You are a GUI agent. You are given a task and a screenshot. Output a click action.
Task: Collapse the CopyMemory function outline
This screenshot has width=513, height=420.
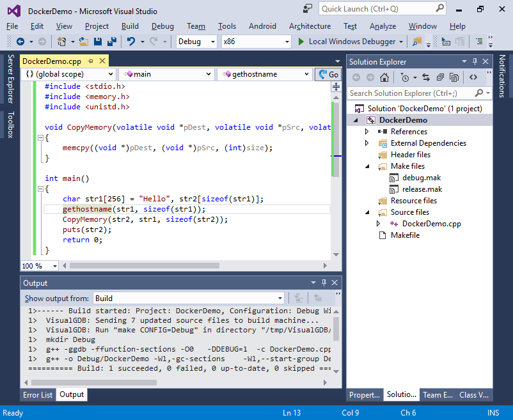[40, 138]
